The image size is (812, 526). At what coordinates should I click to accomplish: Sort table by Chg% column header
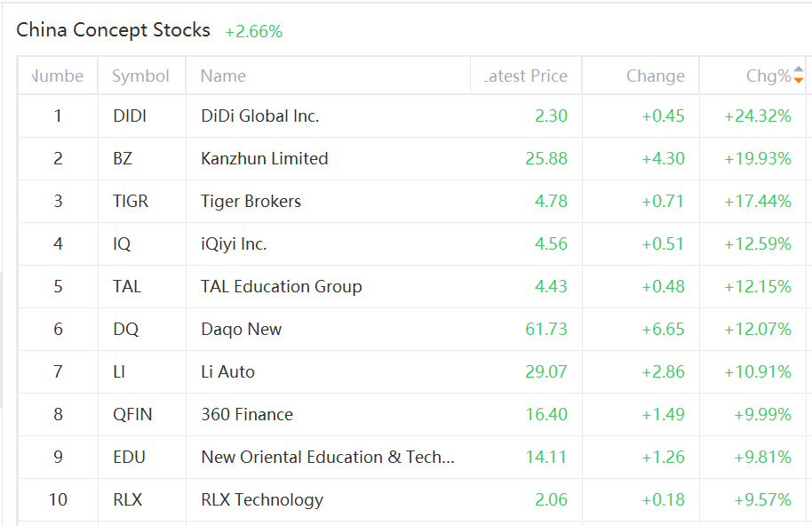768,76
